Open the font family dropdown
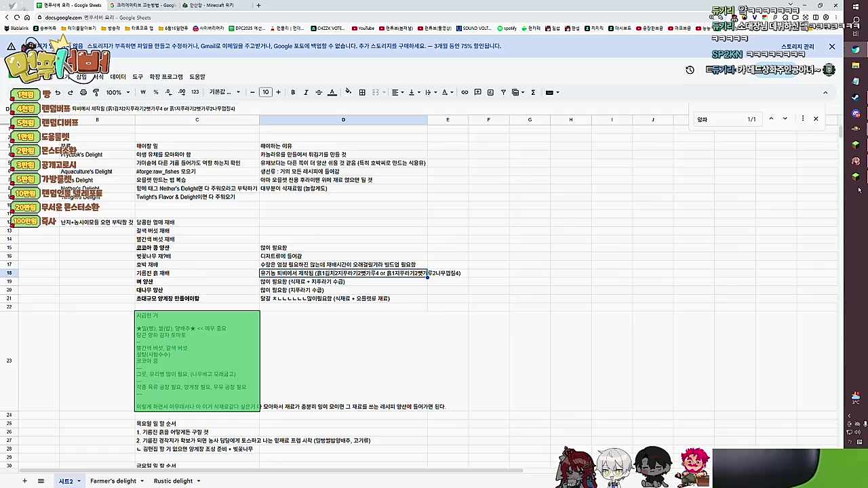 click(224, 92)
